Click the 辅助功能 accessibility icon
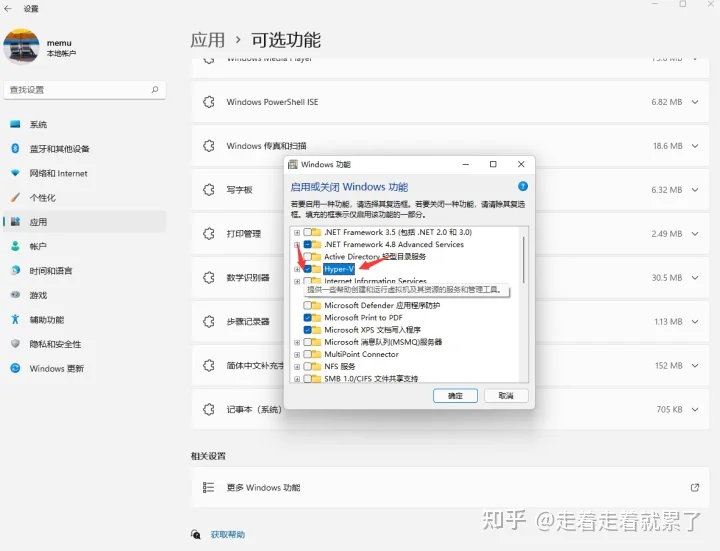The width and height of the screenshot is (720, 551). [15, 319]
